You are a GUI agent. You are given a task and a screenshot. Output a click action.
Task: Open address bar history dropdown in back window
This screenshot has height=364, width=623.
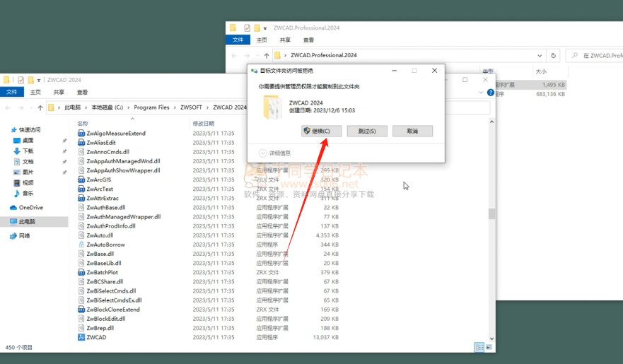click(540, 55)
